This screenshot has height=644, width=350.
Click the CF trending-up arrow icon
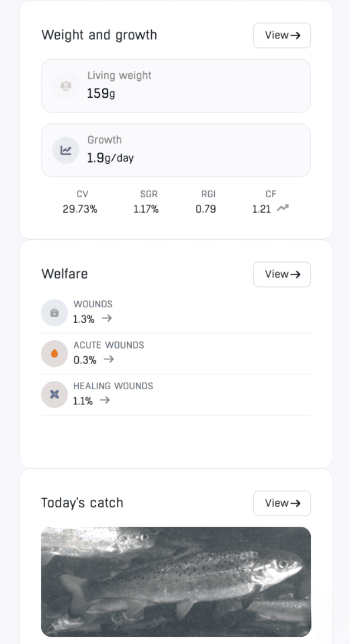[283, 208]
